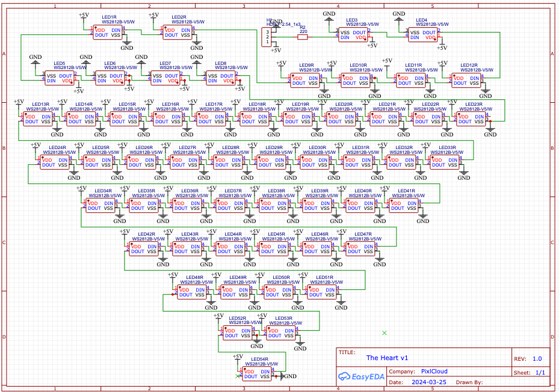Click the "TITLE:" field label

pyautogui.click(x=347, y=352)
